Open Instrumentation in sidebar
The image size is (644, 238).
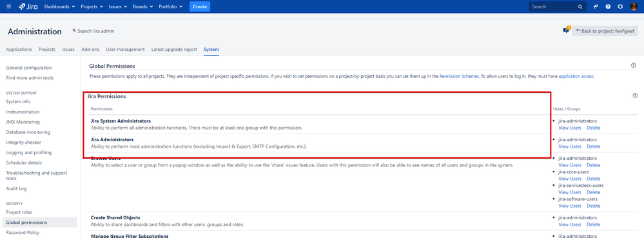[23, 112]
